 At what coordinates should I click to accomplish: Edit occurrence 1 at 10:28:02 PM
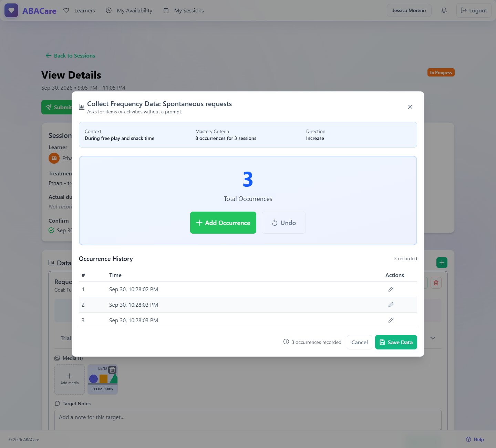coord(391,289)
